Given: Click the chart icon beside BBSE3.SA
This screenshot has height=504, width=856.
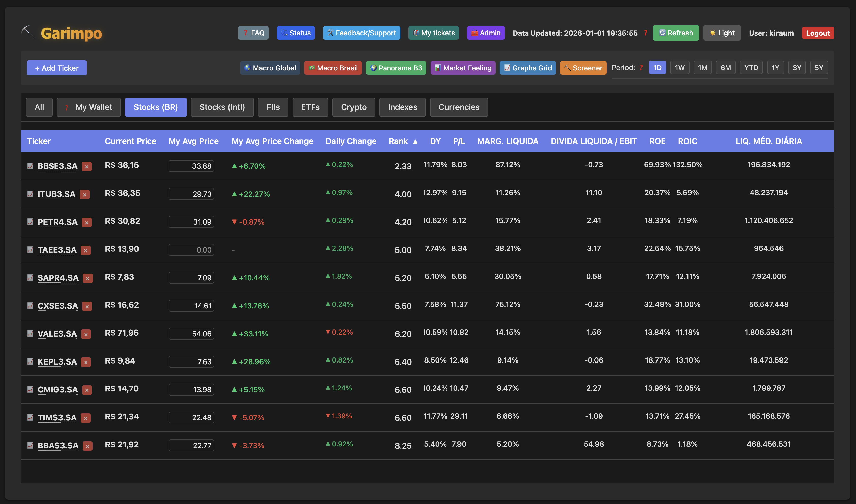Looking at the screenshot, I should pos(30,166).
